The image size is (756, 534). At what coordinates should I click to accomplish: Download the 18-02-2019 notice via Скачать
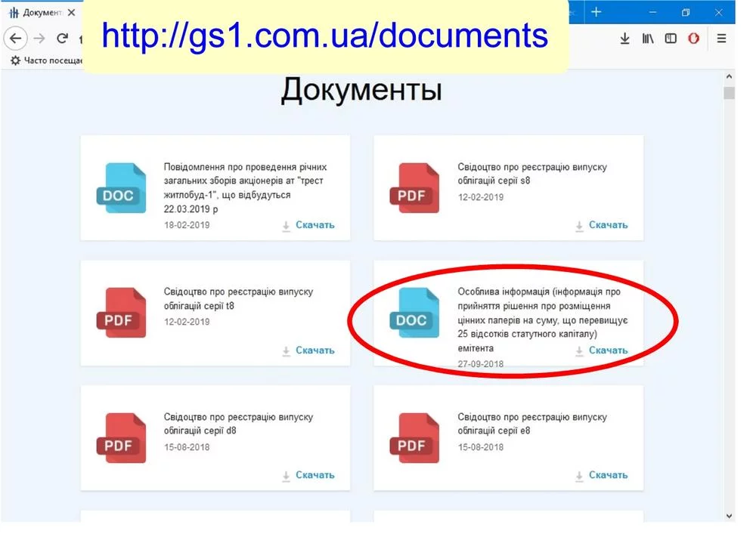[308, 225]
